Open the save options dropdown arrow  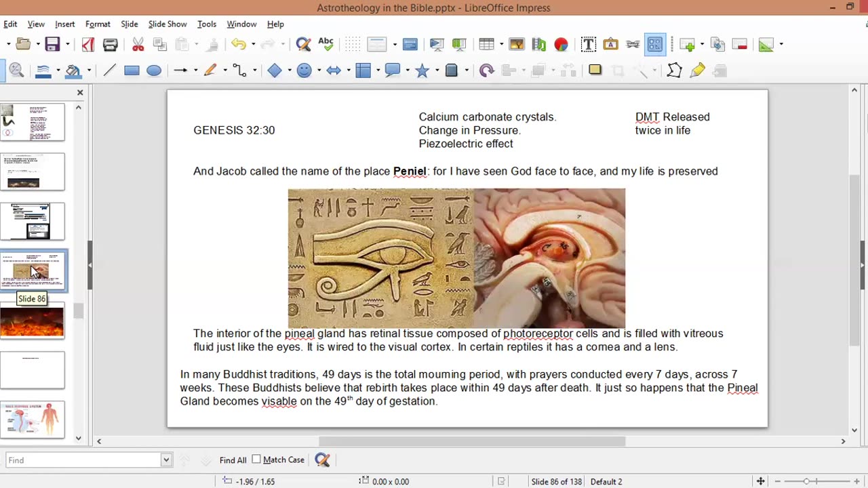coord(68,45)
